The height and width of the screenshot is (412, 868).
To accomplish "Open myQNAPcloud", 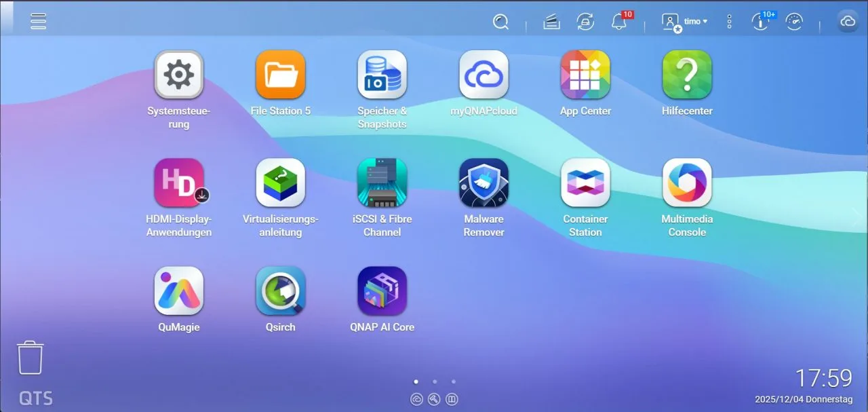I will [x=484, y=75].
